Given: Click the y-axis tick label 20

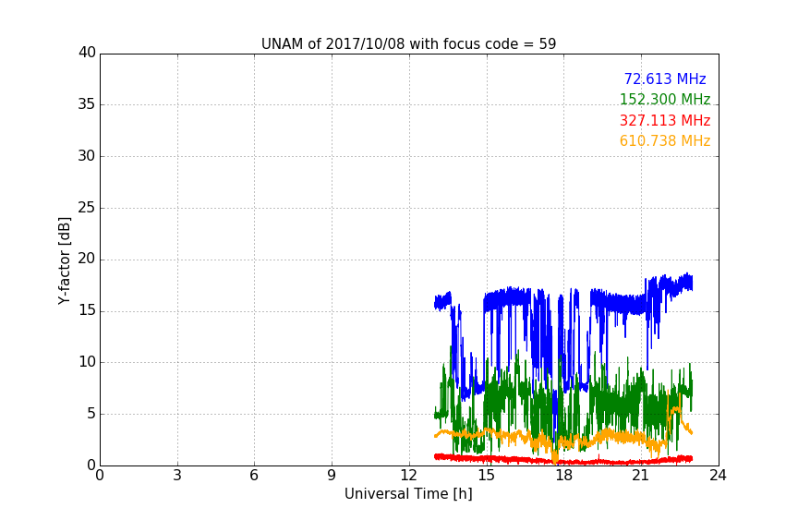Looking at the screenshot, I should pyautogui.click(x=87, y=259).
